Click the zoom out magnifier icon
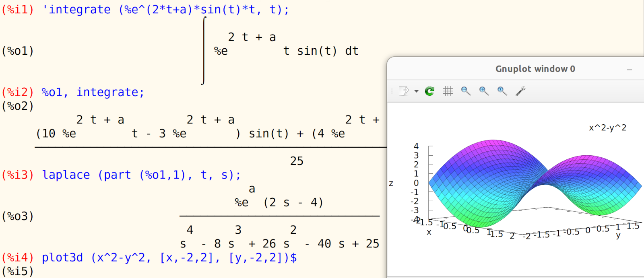The height and width of the screenshot is (278, 644). pyautogui.click(x=466, y=91)
